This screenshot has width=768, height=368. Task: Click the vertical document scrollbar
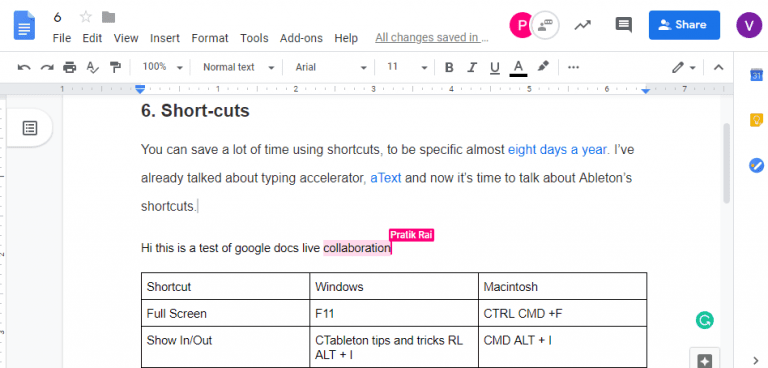click(726, 163)
